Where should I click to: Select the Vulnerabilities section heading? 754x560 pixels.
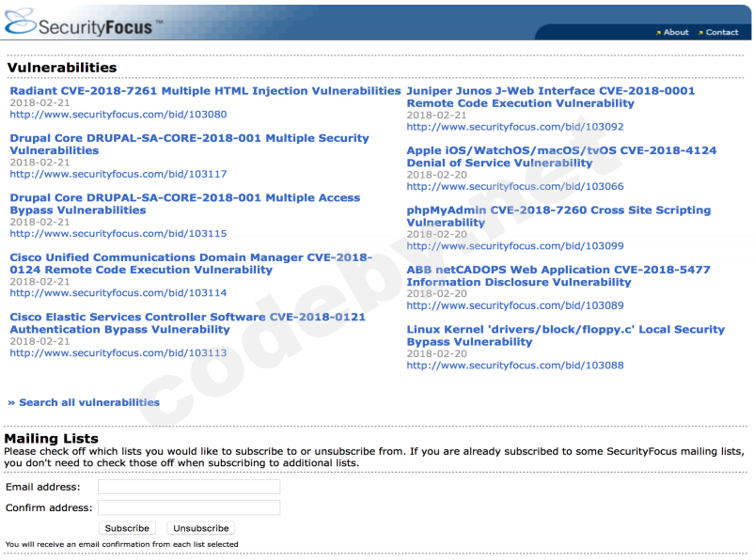click(x=62, y=68)
